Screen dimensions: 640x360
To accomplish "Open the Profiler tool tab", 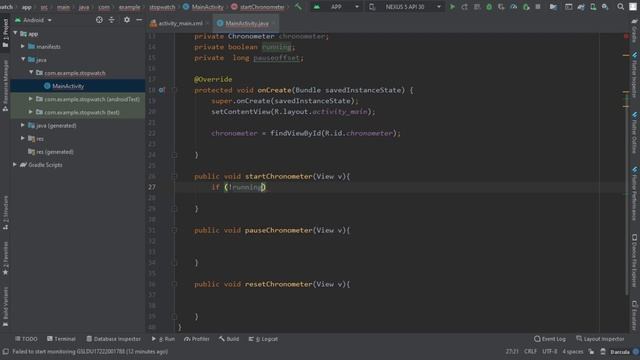I will pos(197,339).
